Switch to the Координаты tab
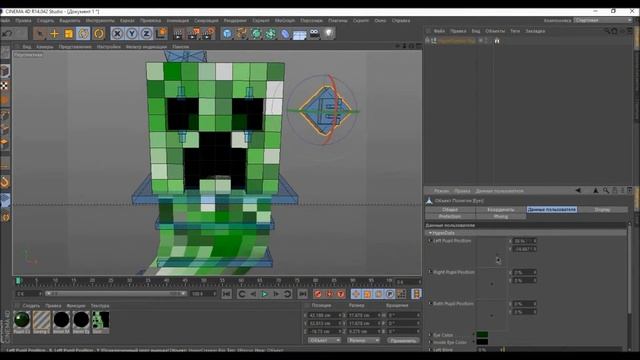 [501, 209]
